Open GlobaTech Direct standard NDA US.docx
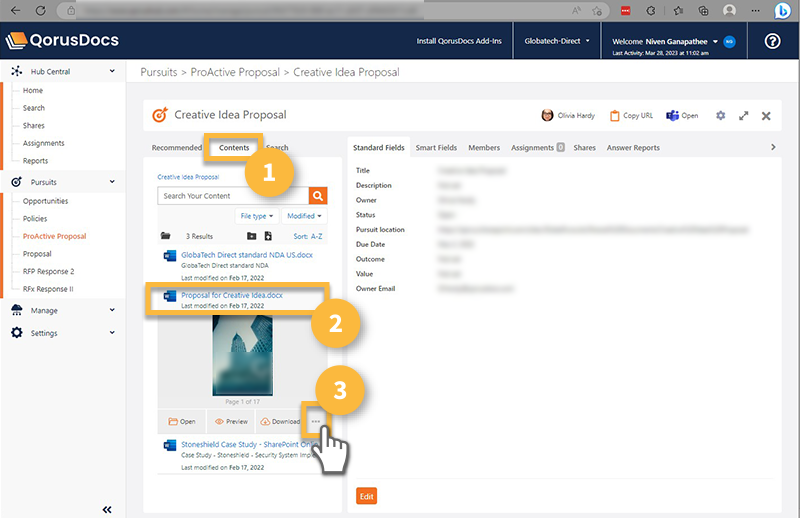This screenshot has width=800, height=518. click(247, 255)
